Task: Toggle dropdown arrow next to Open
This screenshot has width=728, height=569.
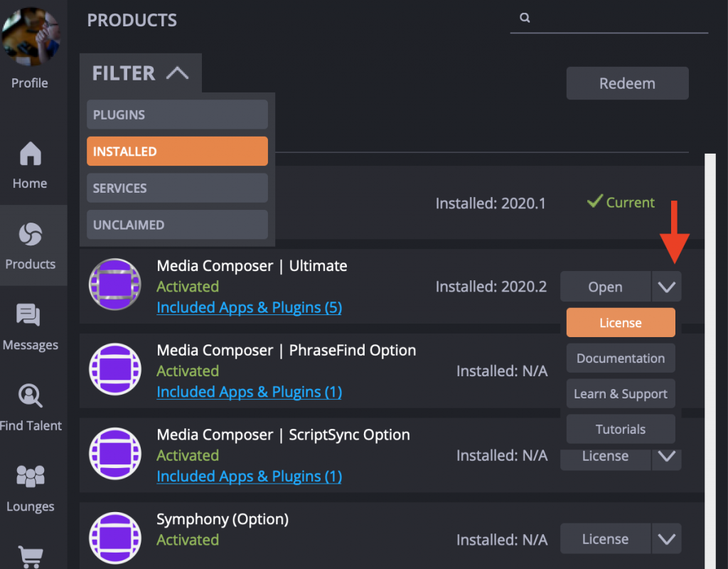Action: [x=666, y=287]
